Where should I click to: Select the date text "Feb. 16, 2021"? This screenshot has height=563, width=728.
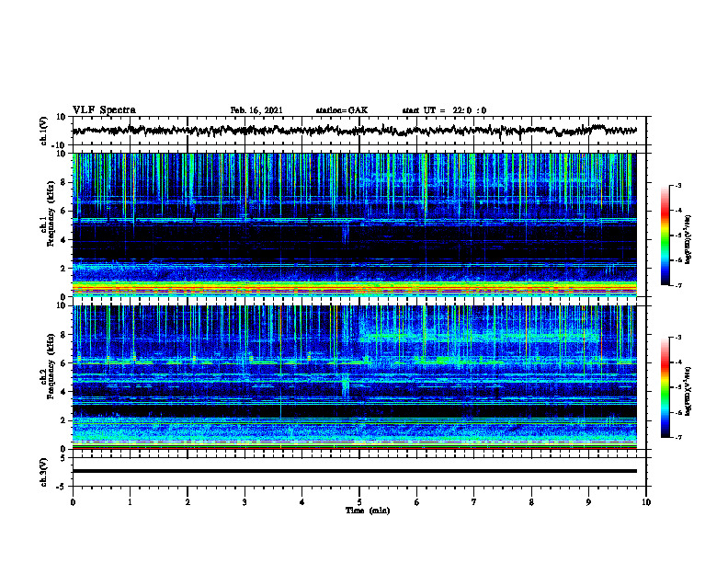256,110
